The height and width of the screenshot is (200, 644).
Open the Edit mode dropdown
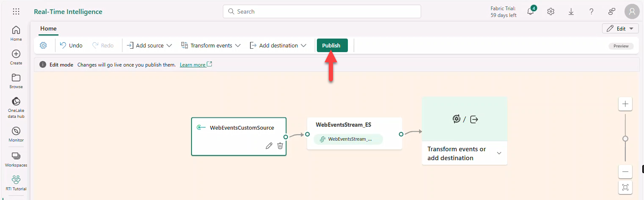620,28
